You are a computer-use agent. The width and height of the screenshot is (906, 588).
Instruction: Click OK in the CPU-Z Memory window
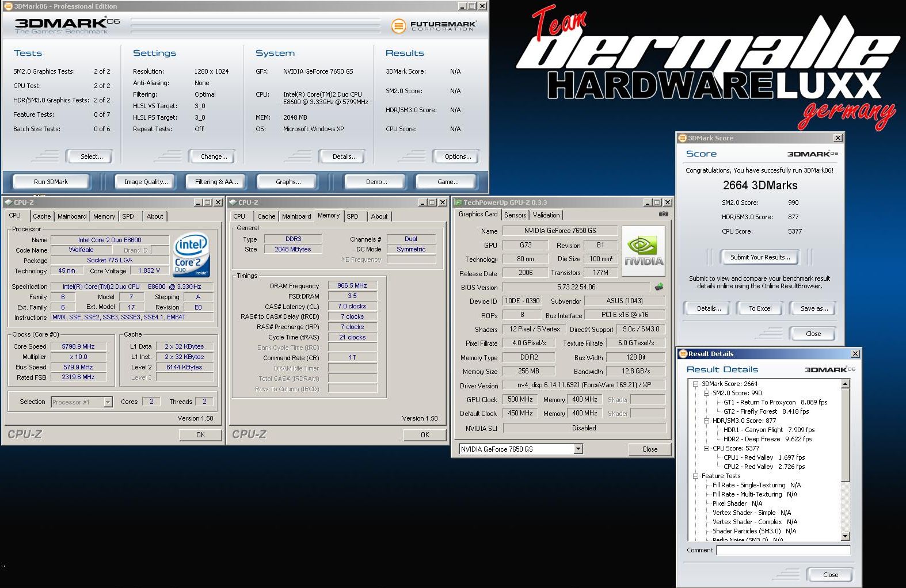(x=425, y=435)
